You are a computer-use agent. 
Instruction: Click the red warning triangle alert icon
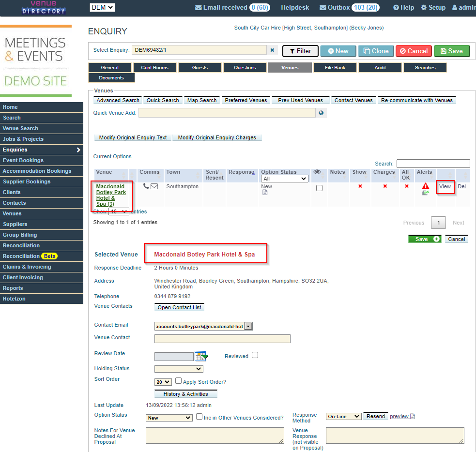(x=426, y=186)
